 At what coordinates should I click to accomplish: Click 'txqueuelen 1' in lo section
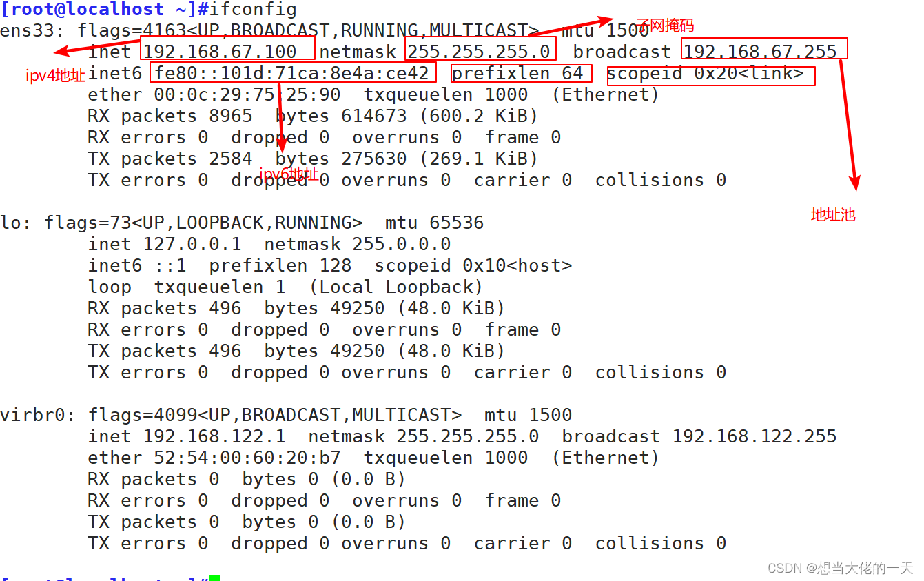[x=220, y=287]
